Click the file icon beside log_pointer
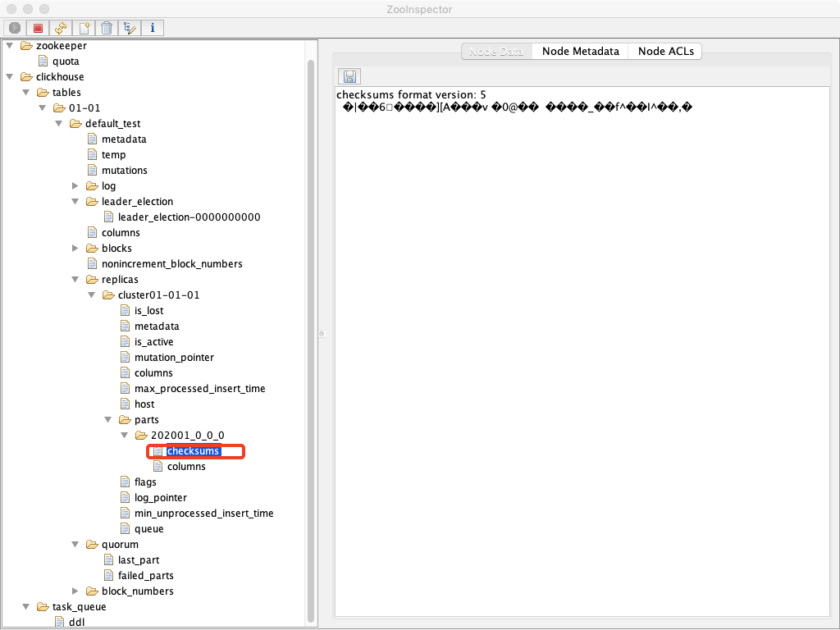 tap(125, 497)
